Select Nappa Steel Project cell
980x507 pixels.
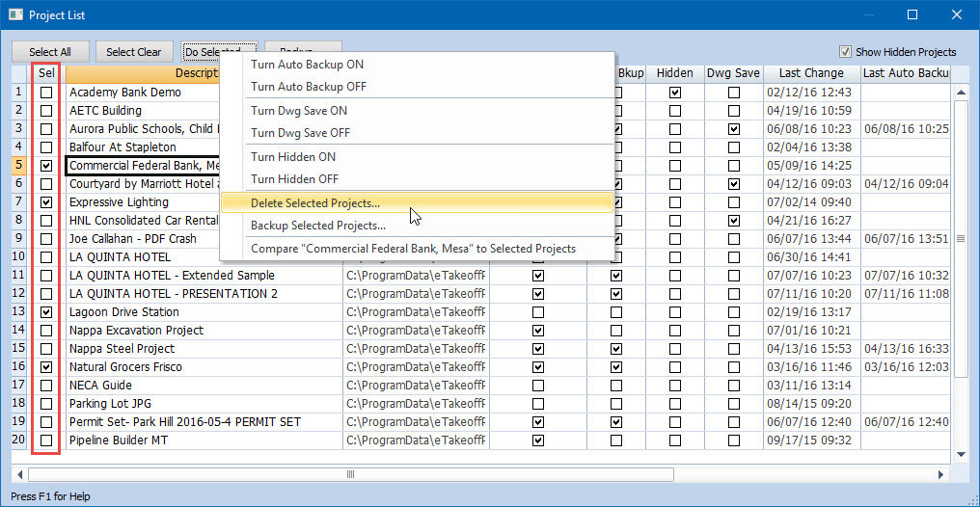[204, 348]
